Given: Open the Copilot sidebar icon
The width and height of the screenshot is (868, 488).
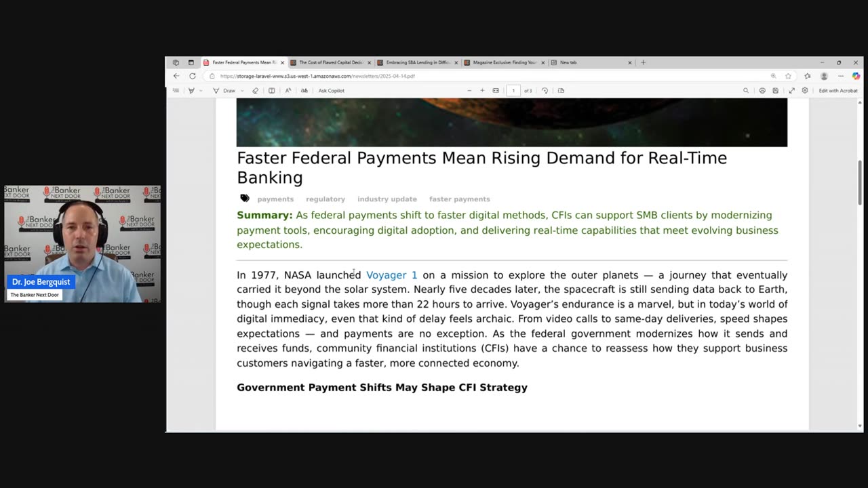Looking at the screenshot, I should tap(856, 76).
